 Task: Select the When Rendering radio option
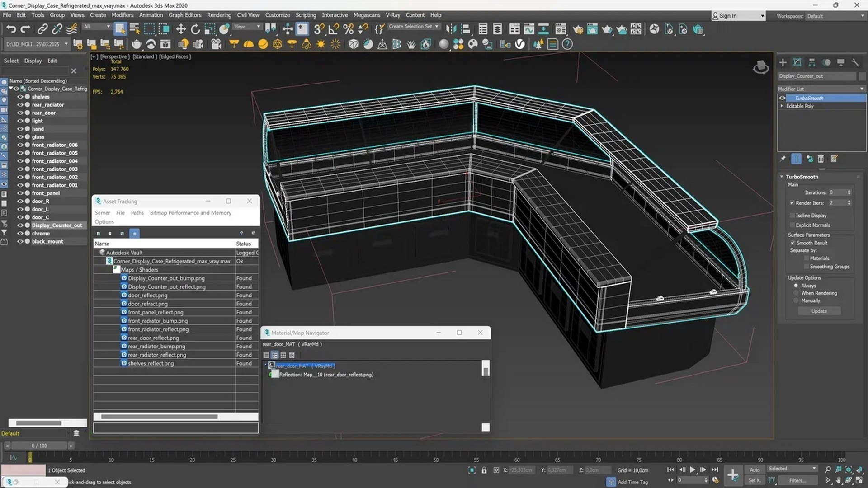pos(796,293)
